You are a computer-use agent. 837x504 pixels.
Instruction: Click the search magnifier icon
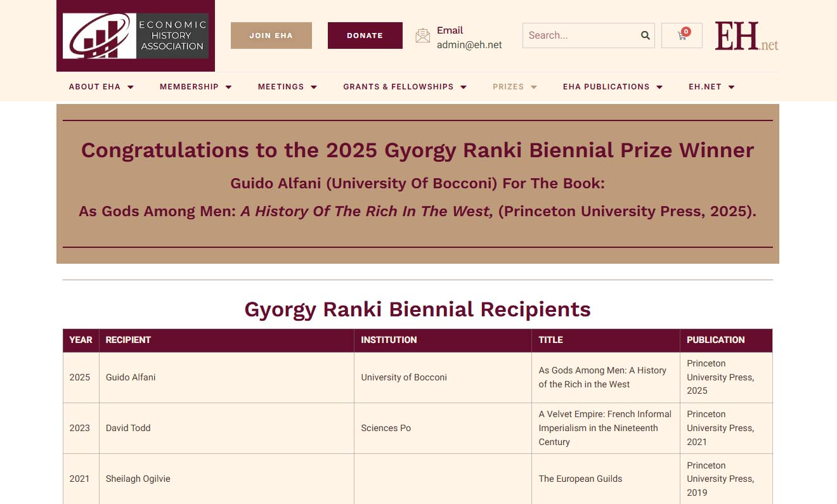[645, 36]
